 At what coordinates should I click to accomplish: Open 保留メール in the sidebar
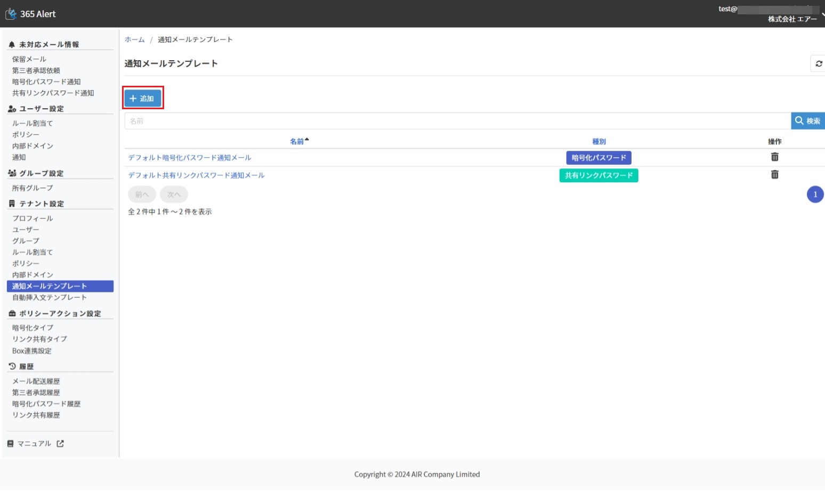[29, 59]
